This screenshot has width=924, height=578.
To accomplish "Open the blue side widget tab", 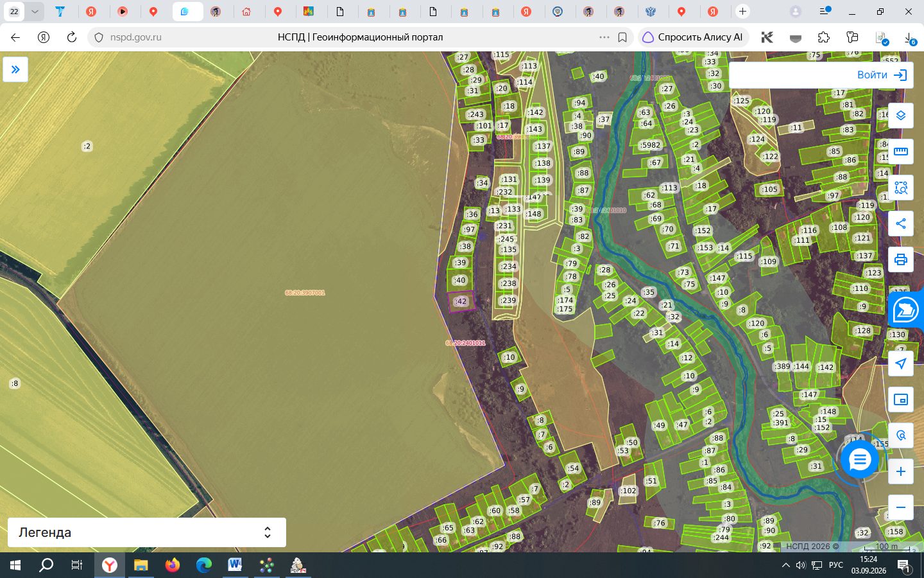I will (x=906, y=310).
